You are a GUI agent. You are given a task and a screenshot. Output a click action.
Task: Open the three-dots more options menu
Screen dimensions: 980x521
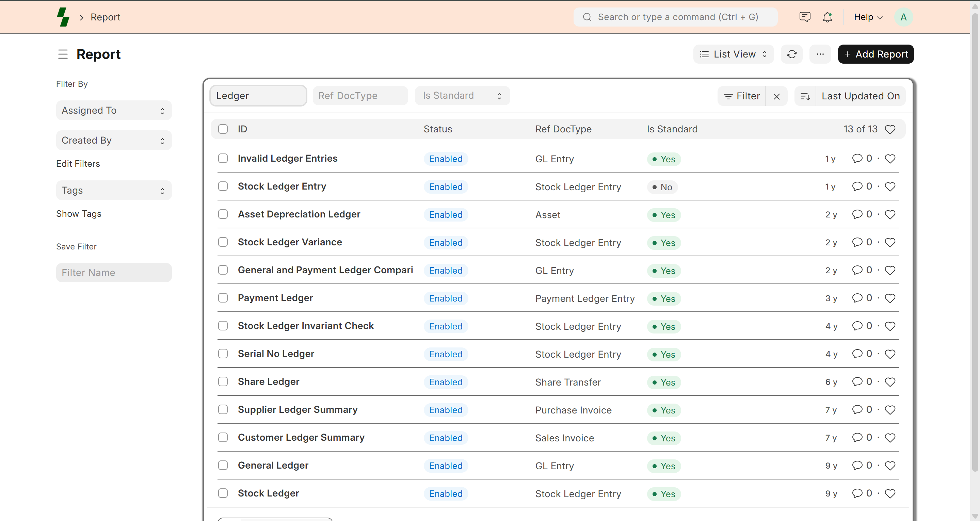coord(820,54)
